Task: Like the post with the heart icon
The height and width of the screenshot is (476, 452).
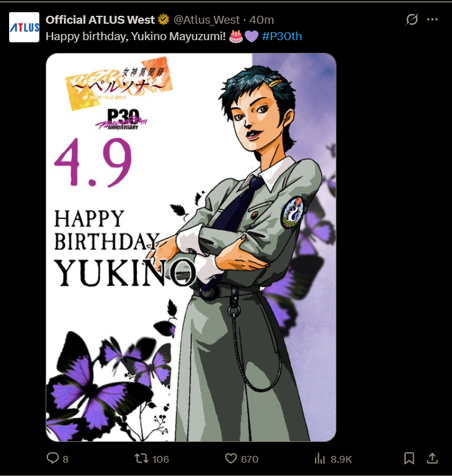Action: 231,458
